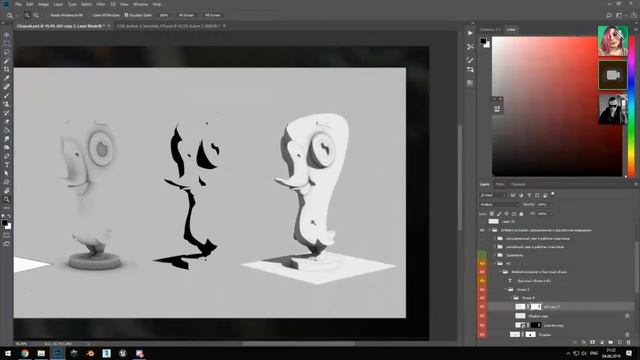This screenshot has width=640, height=360.
Task: Select the Clone Stamp tool
Action: 7,104
